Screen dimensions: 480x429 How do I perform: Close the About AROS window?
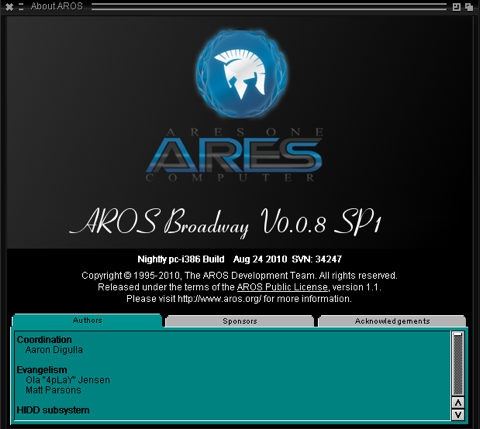coord(9,6)
